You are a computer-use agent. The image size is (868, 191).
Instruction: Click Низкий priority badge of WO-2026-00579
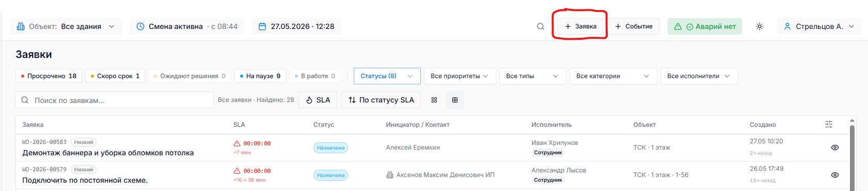pyautogui.click(x=84, y=169)
